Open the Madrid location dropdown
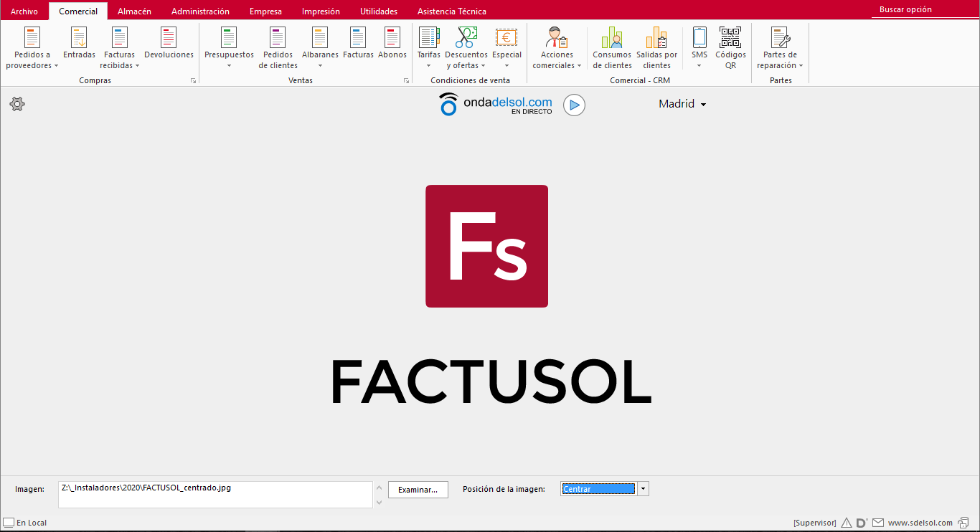 tap(682, 104)
